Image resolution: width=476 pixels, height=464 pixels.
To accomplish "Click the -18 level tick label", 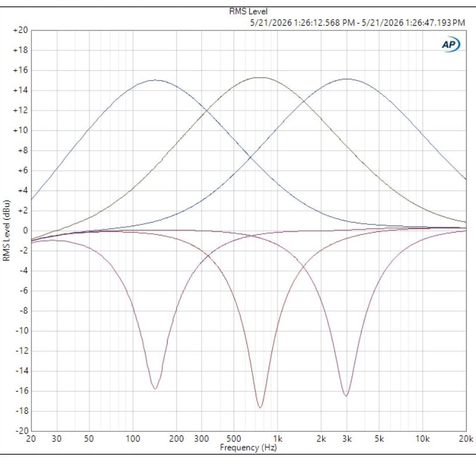I will pos(22,411).
